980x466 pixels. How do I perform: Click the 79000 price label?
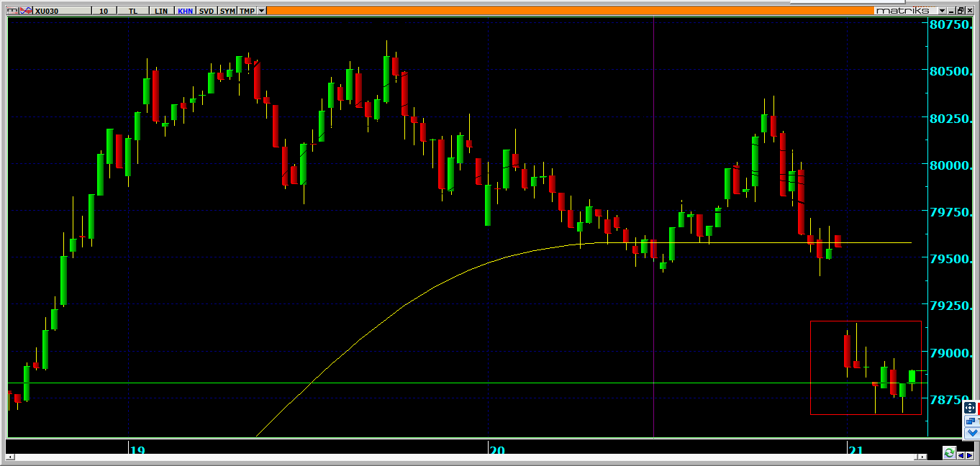(950, 353)
